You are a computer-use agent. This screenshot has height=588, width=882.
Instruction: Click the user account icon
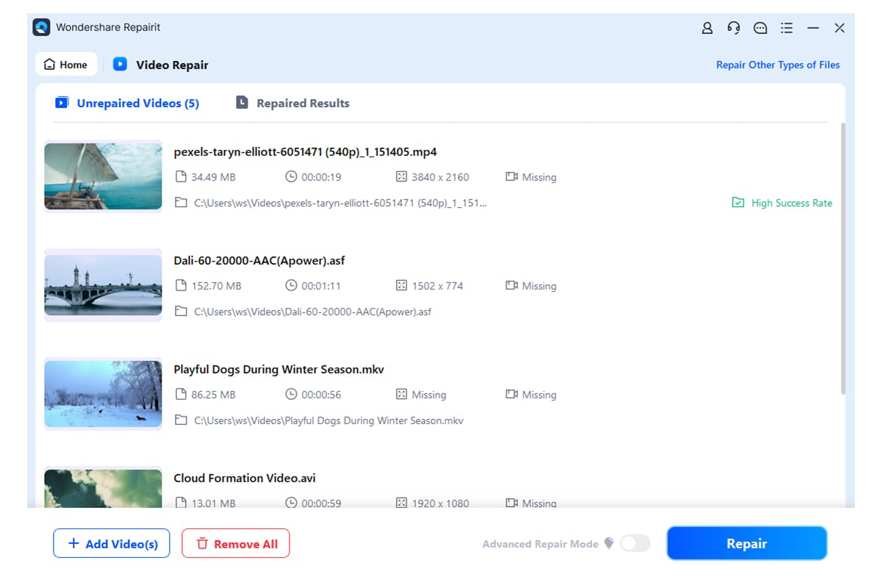click(x=707, y=28)
